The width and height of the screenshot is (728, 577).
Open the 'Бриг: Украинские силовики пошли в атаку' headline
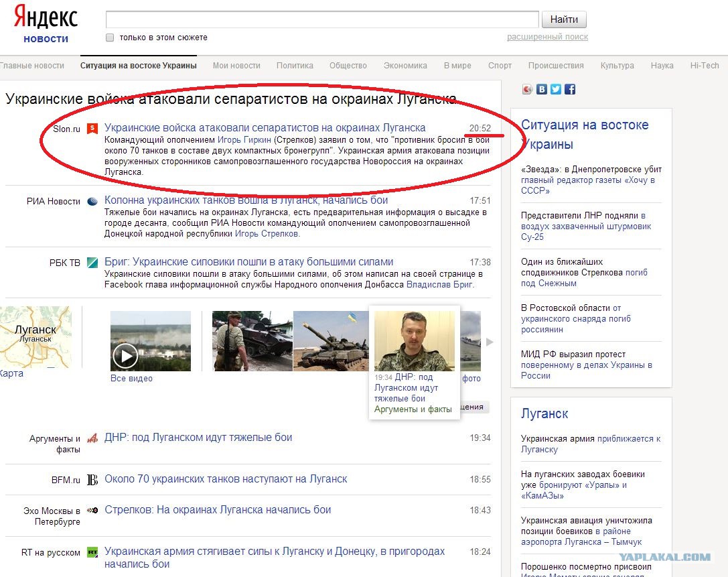pyautogui.click(x=249, y=262)
